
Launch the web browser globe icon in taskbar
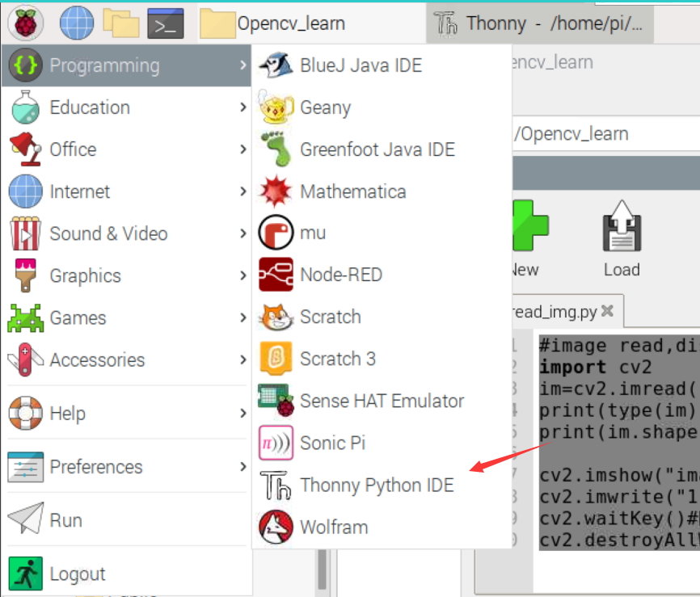77,23
